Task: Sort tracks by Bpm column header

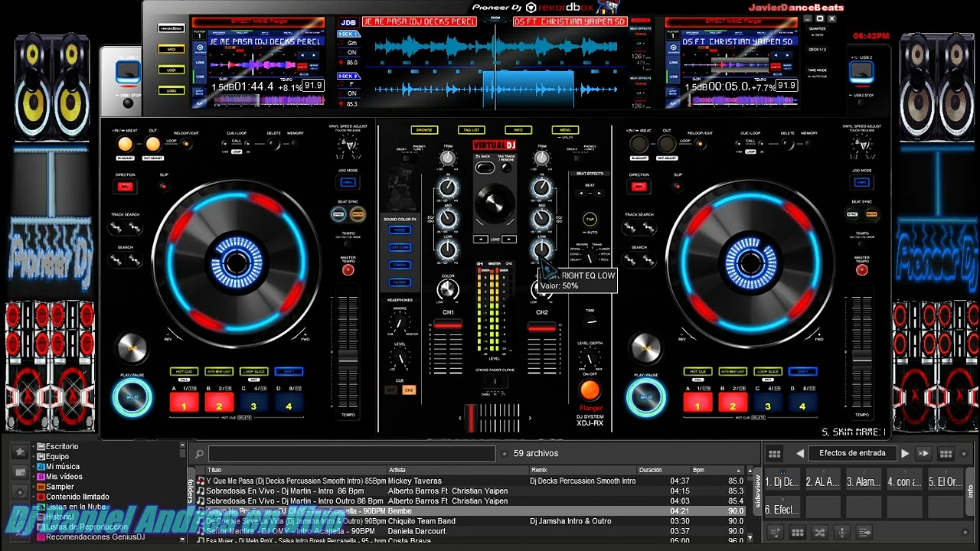Action: pos(718,470)
